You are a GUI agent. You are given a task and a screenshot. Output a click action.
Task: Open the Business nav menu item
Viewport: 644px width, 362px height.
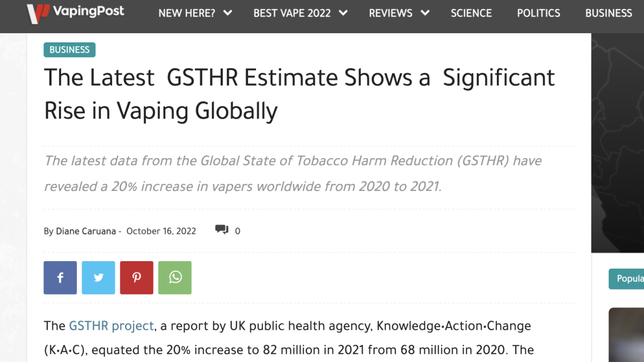coord(609,13)
